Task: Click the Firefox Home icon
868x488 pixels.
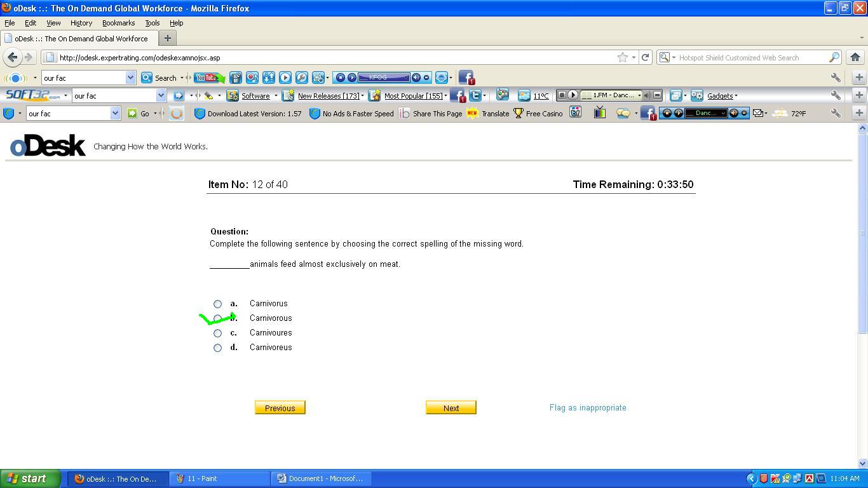Action: point(855,57)
